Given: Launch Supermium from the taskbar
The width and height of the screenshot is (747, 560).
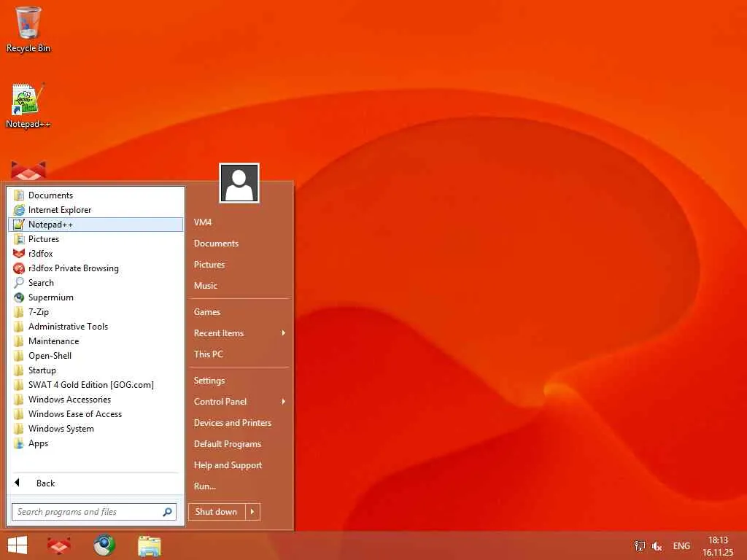Looking at the screenshot, I should 104,545.
